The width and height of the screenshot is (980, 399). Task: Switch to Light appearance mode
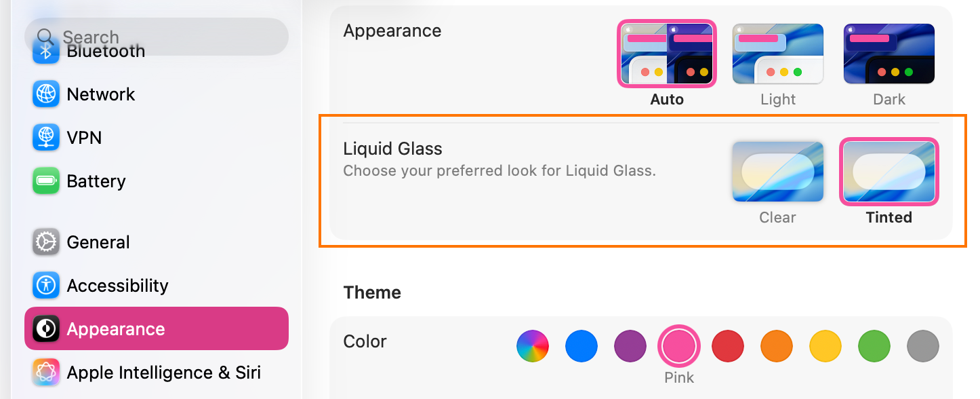point(778,54)
